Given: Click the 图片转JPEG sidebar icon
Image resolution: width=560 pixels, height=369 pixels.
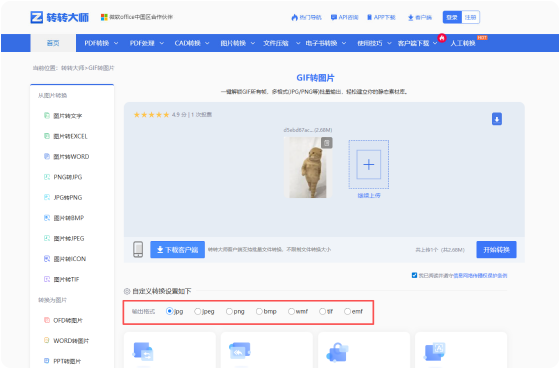Looking at the screenshot, I should 46,238.
